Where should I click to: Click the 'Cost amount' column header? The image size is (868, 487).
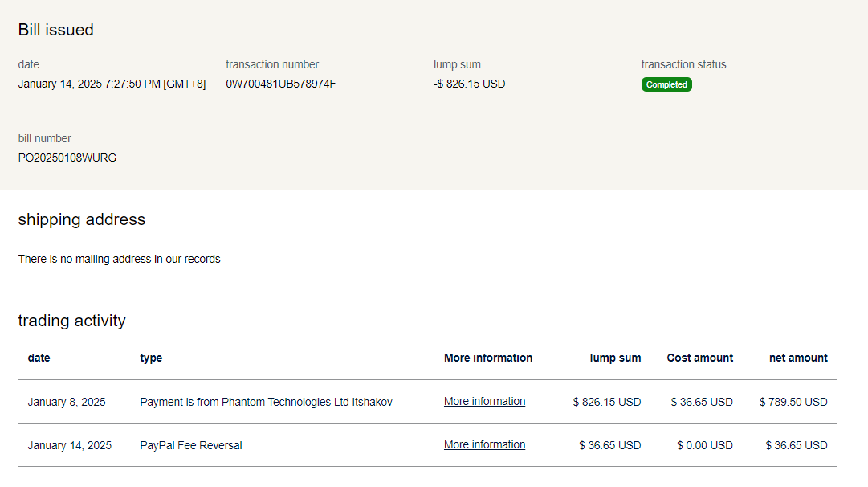point(699,358)
